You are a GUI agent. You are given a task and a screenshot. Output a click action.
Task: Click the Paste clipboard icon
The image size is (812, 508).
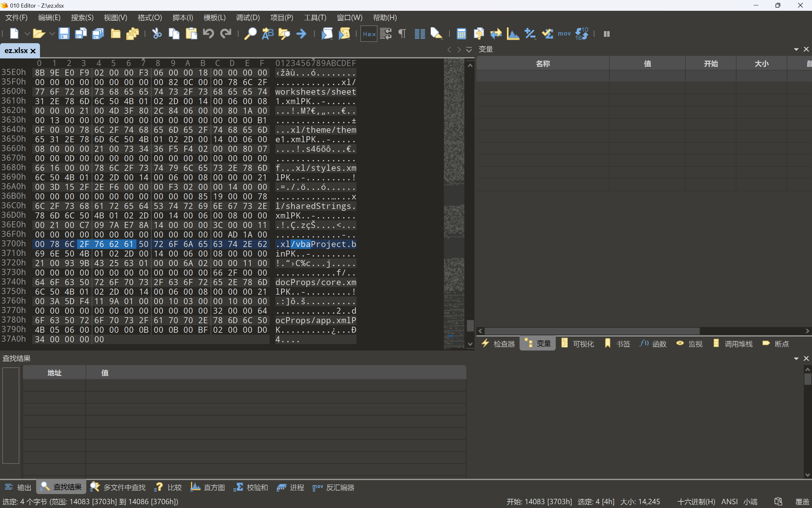click(191, 34)
